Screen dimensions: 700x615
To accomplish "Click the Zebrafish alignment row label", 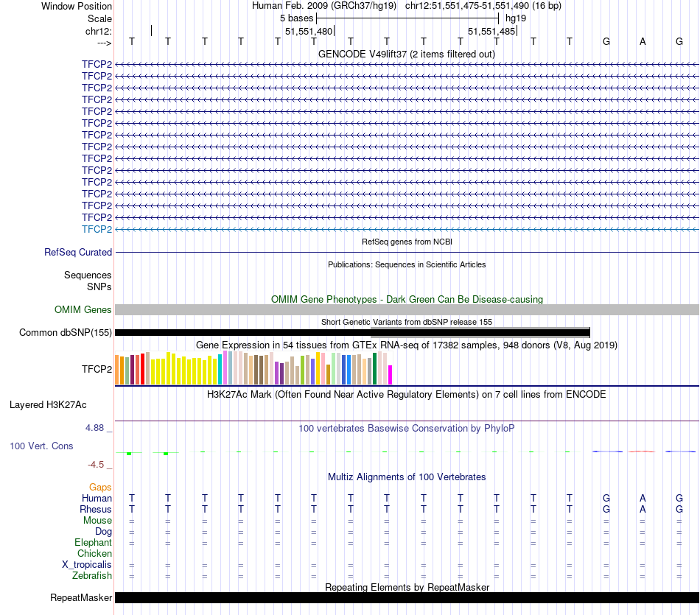I will [x=92, y=576].
